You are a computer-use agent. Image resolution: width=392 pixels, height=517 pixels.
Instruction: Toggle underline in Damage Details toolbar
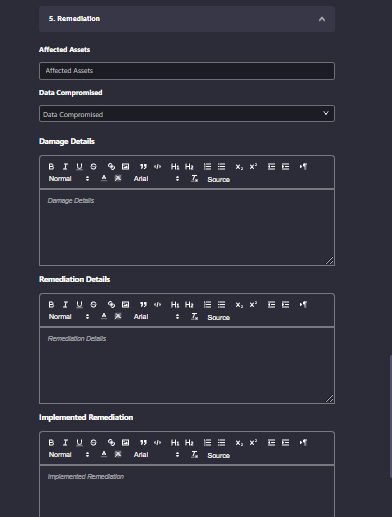coord(79,166)
